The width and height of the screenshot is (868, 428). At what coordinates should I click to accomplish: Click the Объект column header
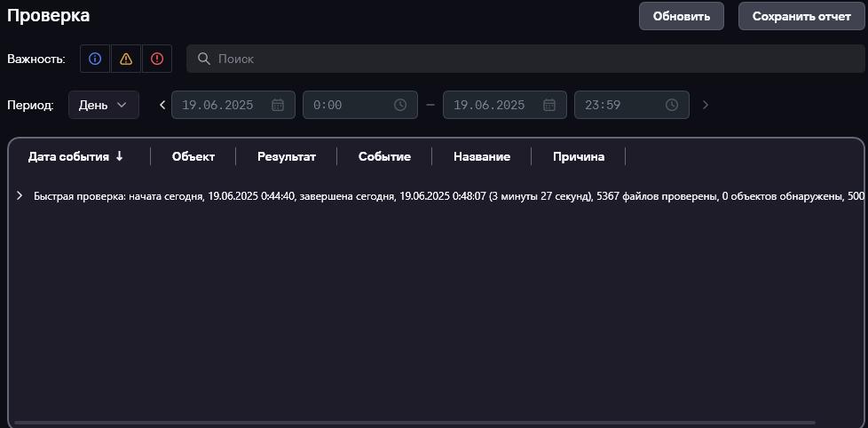[193, 156]
